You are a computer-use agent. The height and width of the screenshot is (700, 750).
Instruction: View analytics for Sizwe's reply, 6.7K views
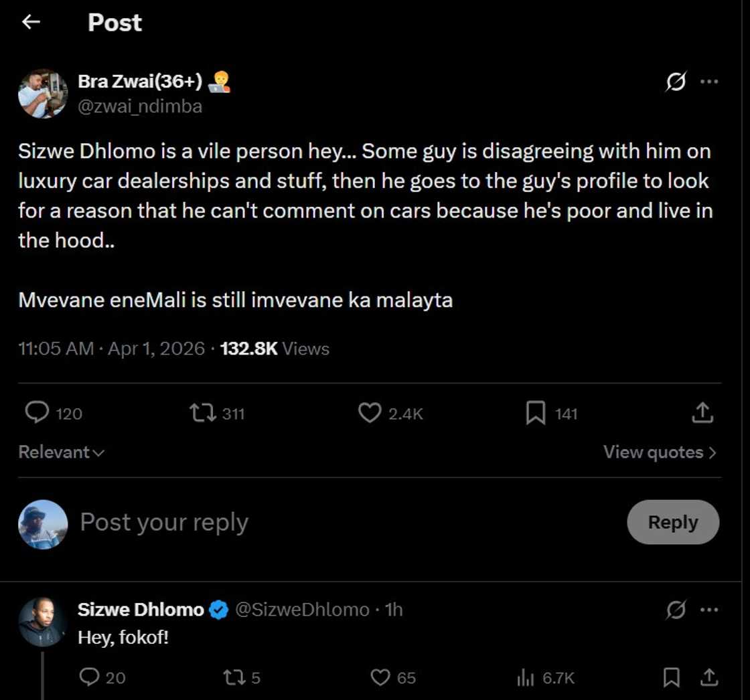pos(525,678)
